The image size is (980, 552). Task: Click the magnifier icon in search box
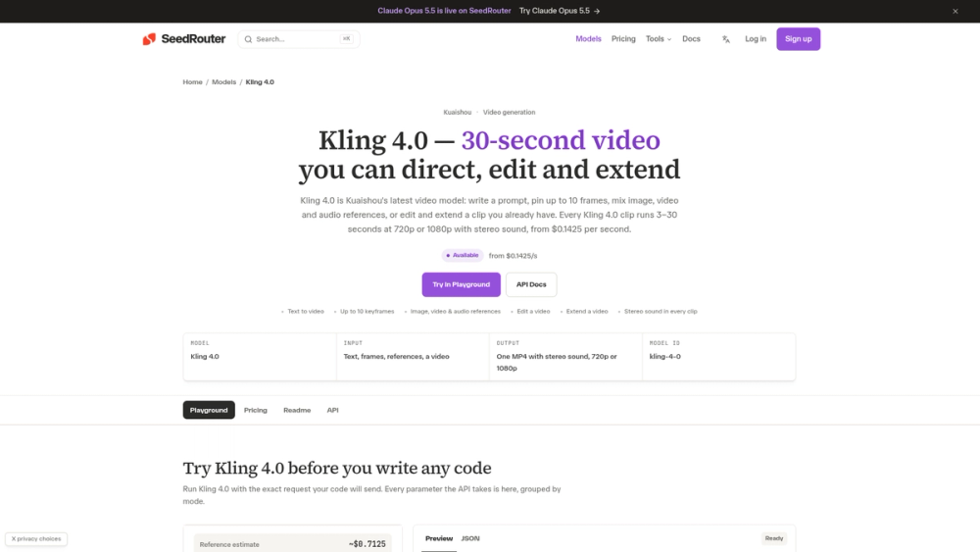(x=248, y=39)
